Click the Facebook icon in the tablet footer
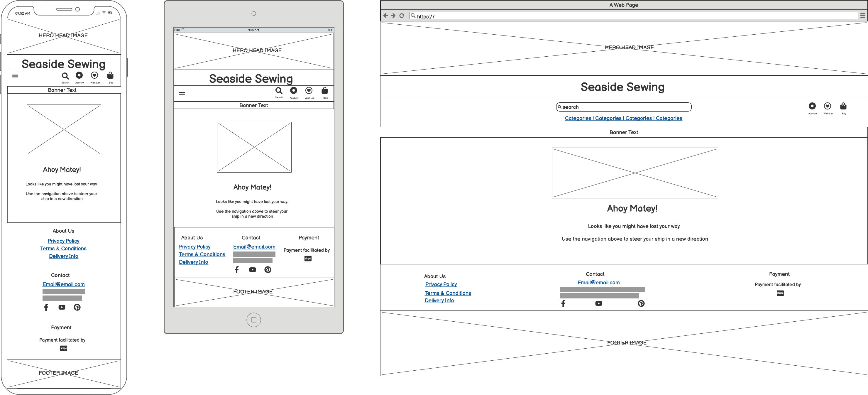This screenshot has width=868, height=395. (x=237, y=270)
